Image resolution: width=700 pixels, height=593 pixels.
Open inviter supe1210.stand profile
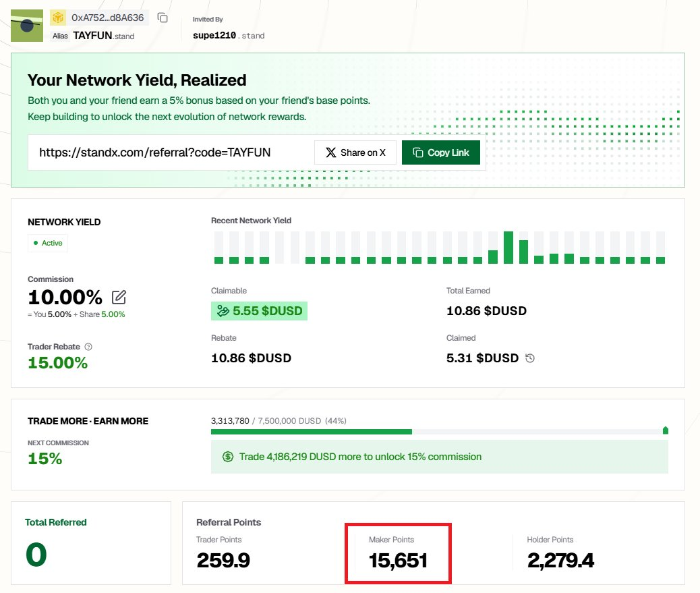229,36
